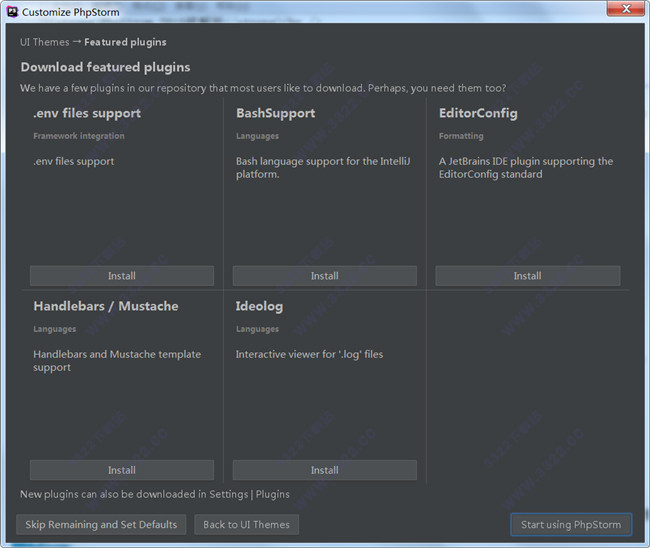Click the Download featured plugins heading
This screenshot has height=548, width=650.
tap(105, 67)
